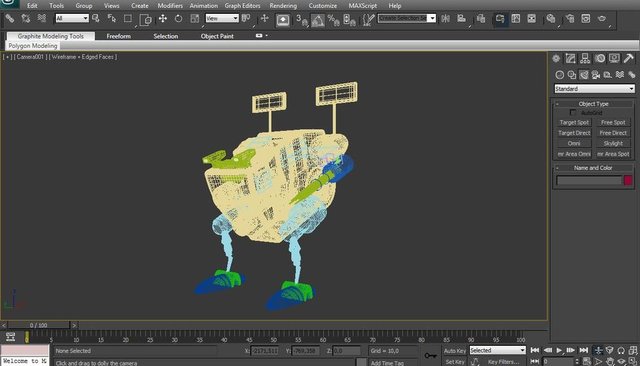640x366 pixels.
Task: Open the Standard light category dropdown
Action: click(594, 89)
